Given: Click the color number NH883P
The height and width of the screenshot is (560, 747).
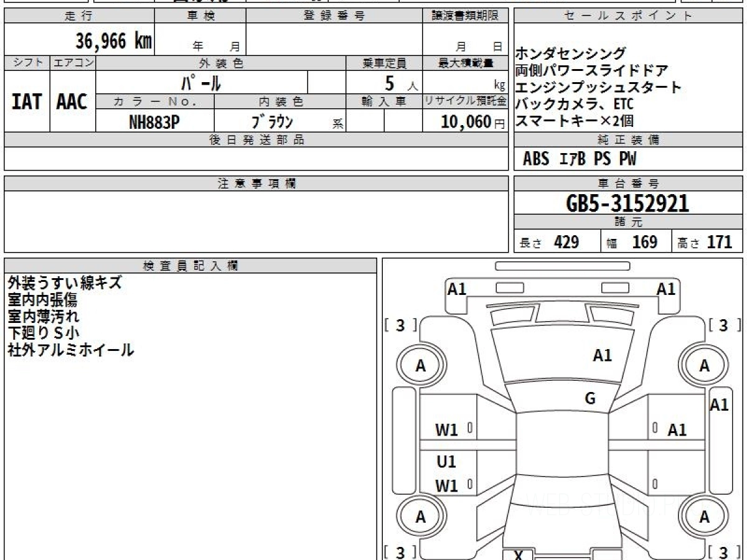Looking at the screenshot, I should (154, 123).
